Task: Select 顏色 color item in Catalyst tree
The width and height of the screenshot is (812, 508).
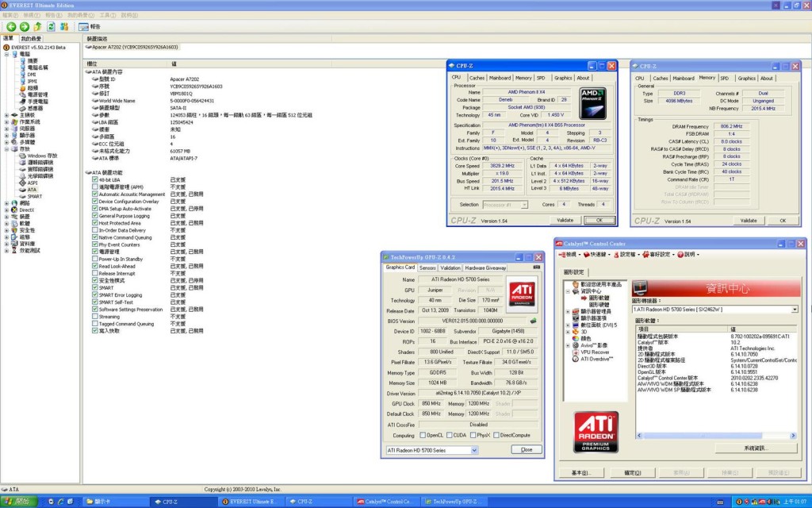Action: (585, 338)
